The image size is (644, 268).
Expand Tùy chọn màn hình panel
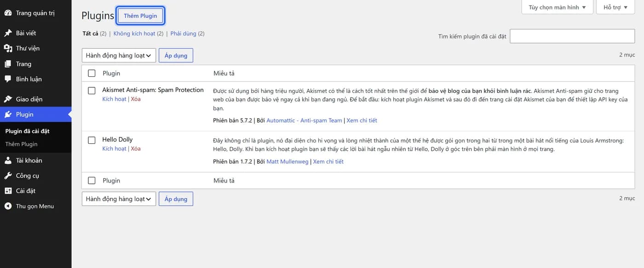[557, 7]
